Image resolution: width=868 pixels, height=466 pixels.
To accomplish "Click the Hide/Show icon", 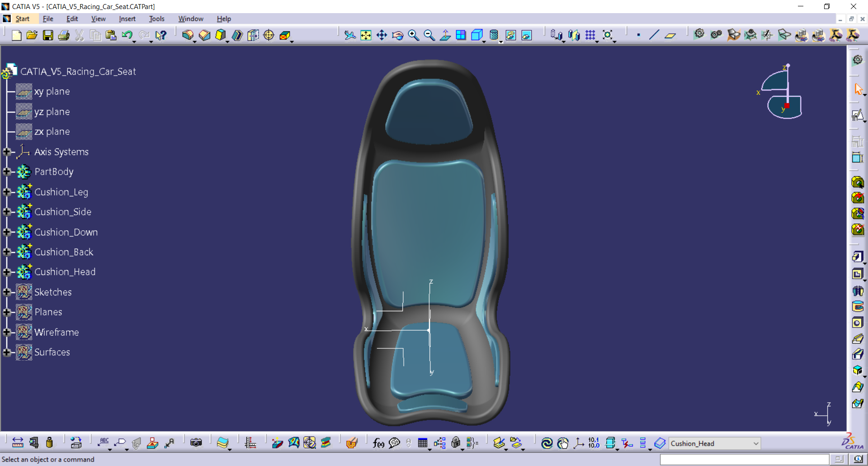I will click(x=511, y=35).
